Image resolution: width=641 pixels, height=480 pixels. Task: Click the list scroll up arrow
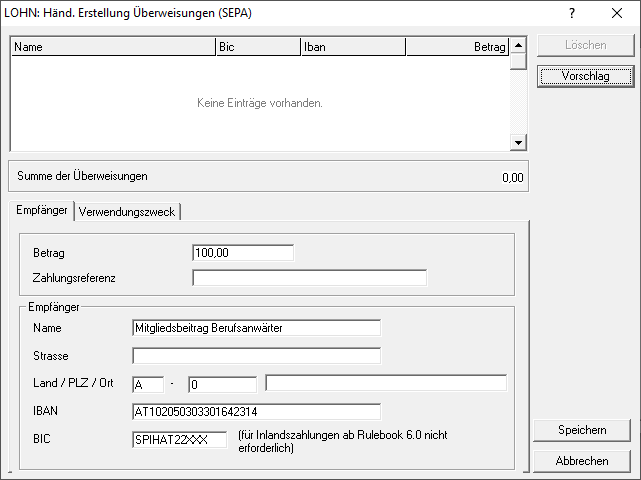(x=518, y=46)
